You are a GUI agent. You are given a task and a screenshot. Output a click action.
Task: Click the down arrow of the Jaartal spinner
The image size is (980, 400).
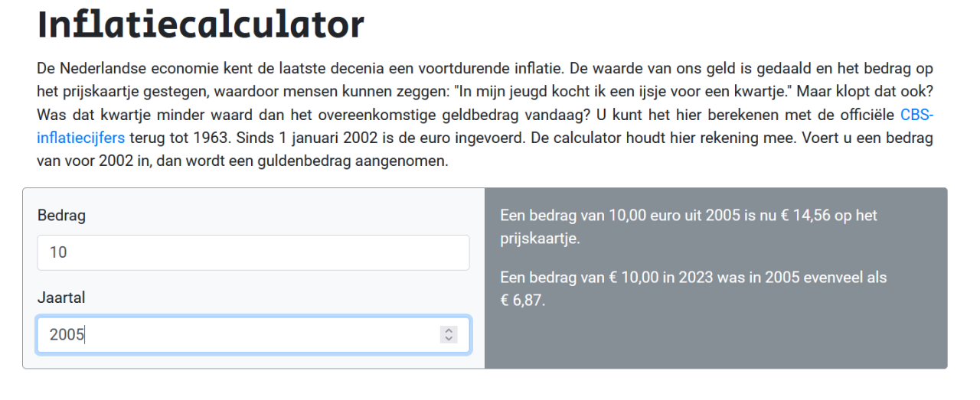[449, 338]
